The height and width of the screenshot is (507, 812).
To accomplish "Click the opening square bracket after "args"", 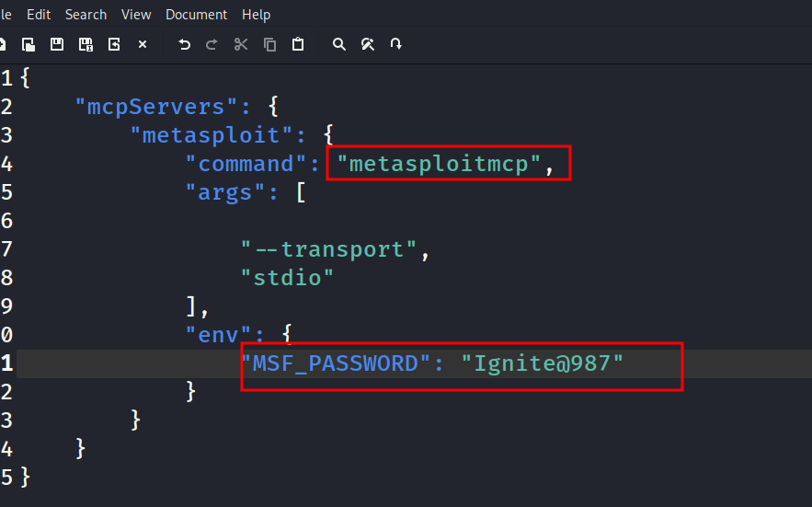I will point(301,192).
